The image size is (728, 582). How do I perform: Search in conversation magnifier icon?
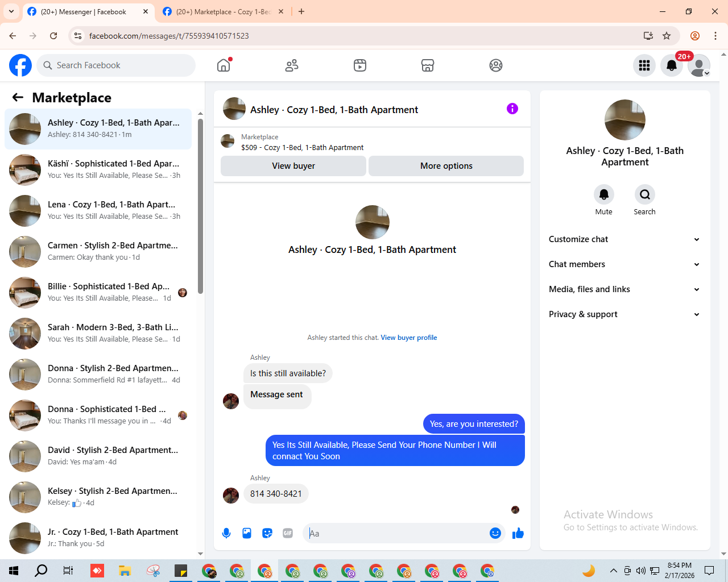click(x=645, y=194)
